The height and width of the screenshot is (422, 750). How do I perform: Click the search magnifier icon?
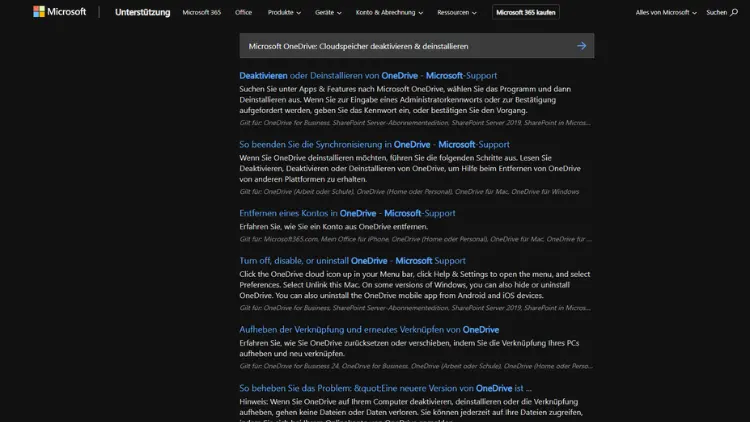(734, 12)
